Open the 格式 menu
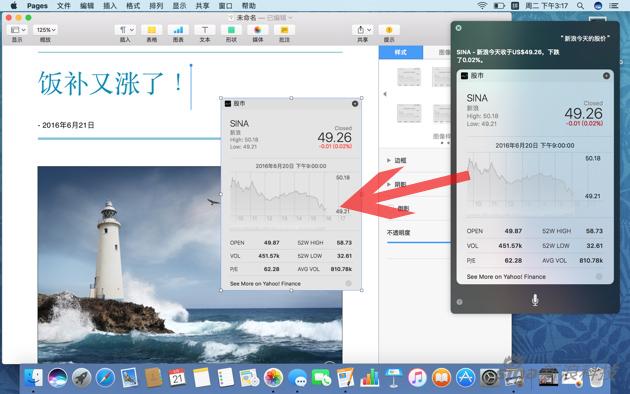 (x=133, y=6)
